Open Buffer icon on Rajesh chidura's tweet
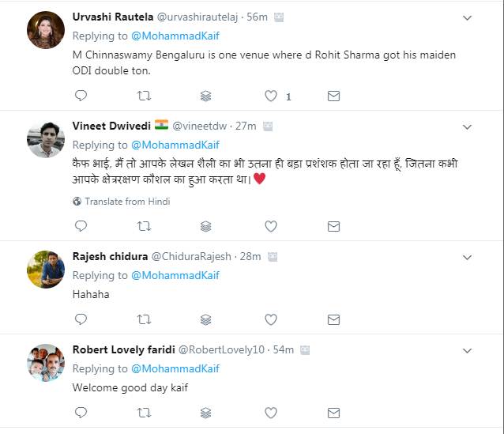The height and width of the screenshot is (434, 504). [206, 319]
